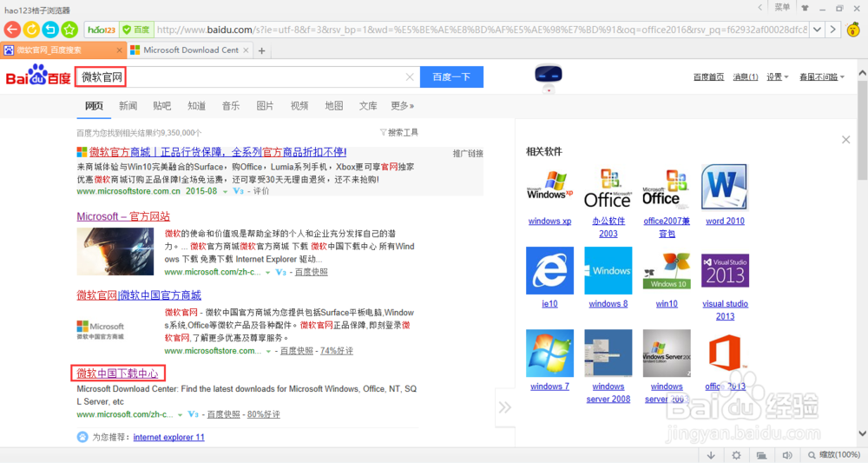Open 74%好评 rating link

[337, 351]
